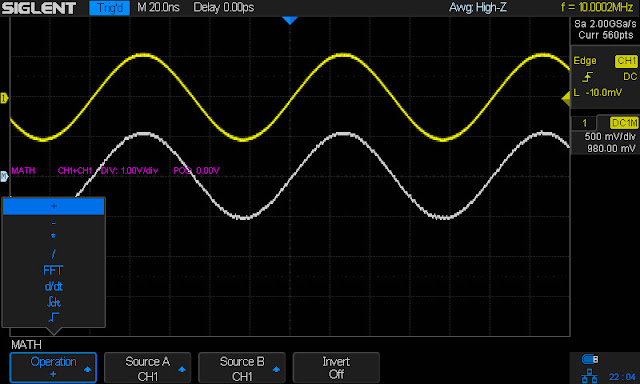Click the up arrow on Operation softkey
Viewport: 640px width, 384px height.
tap(87, 369)
